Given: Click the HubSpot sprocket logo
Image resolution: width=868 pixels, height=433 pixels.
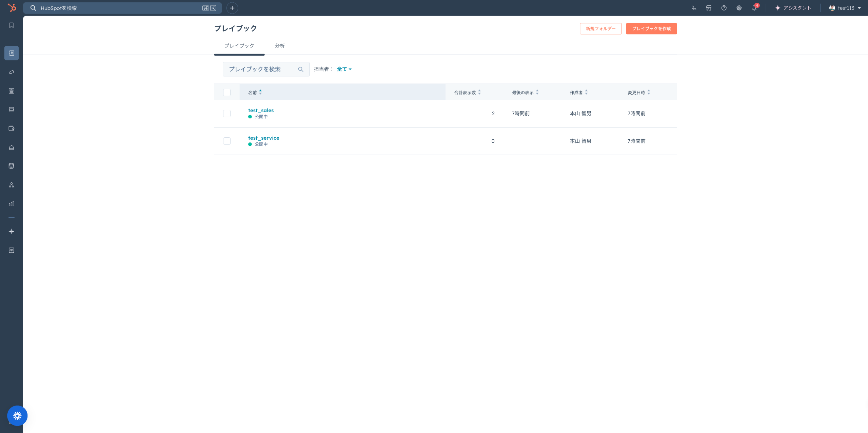Looking at the screenshot, I should (12, 7).
